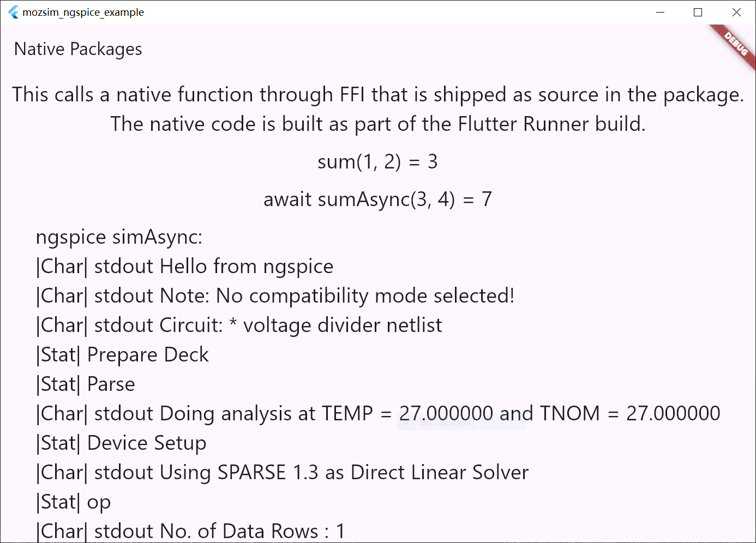Click the Parse status line

(85, 384)
